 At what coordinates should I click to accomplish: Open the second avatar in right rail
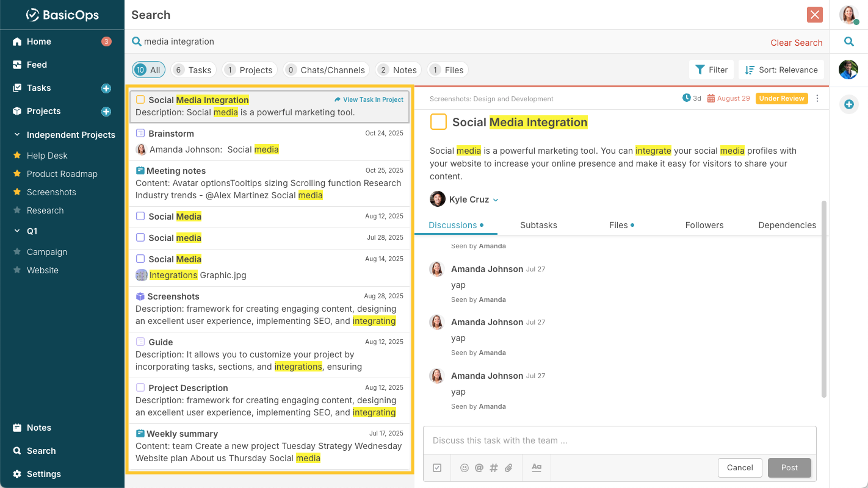[848, 70]
